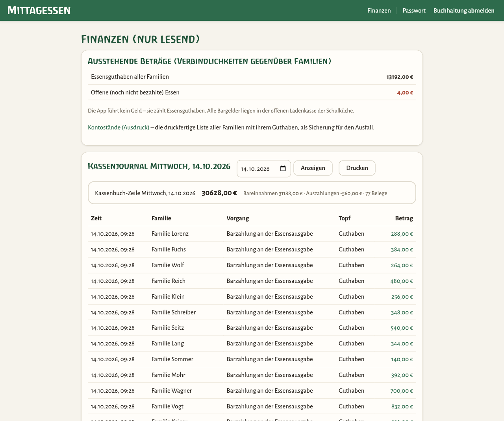Select the Familie Schreiber cell
Screen dimensions: 504x421
[174, 312]
